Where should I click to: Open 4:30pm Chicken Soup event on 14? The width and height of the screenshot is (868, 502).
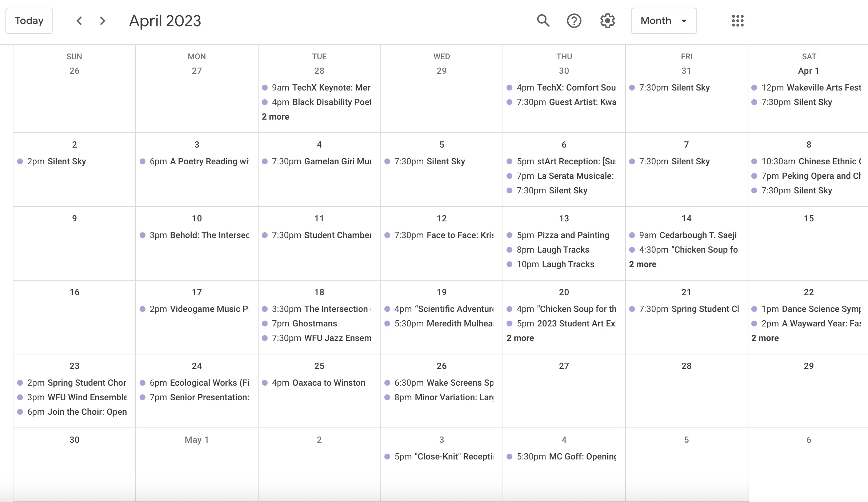tap(684, 250)
